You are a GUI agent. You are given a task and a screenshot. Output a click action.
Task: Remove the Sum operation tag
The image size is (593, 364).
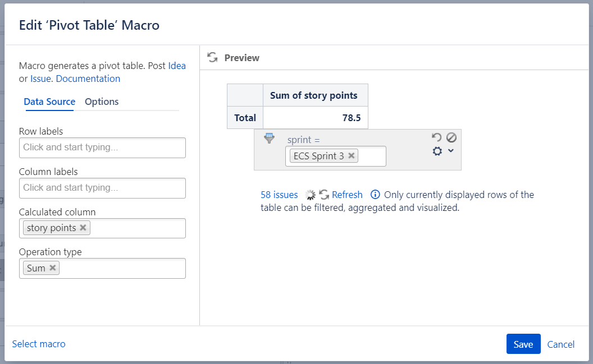(x=53, y=268)
